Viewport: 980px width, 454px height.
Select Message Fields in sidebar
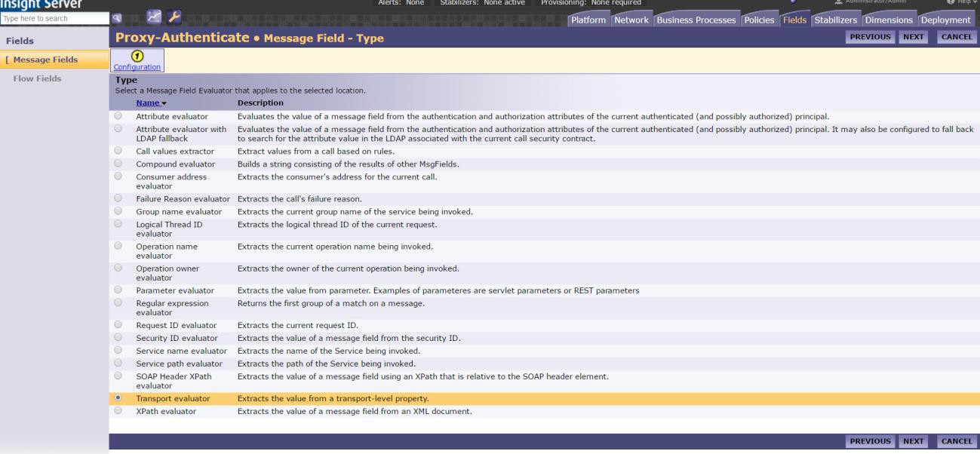(x=54, y=60)
